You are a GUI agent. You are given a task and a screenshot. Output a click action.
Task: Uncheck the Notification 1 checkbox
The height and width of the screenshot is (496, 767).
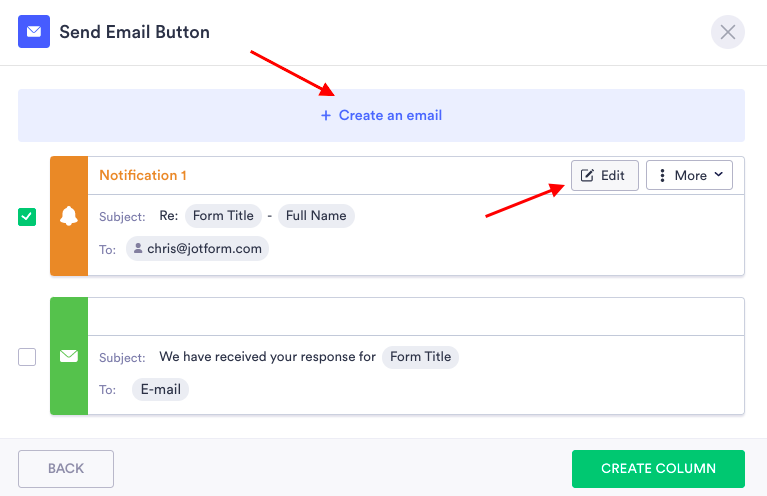point(27,216)
